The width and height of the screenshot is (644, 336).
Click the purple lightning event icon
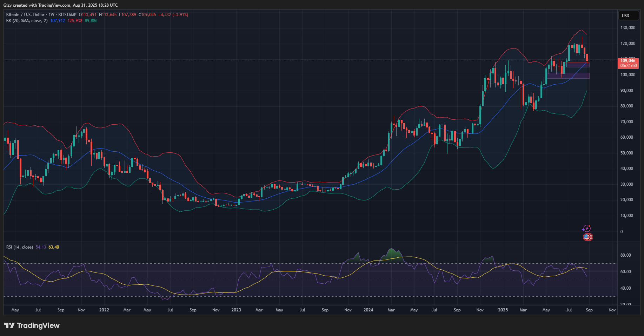click(x=586, y=229)
